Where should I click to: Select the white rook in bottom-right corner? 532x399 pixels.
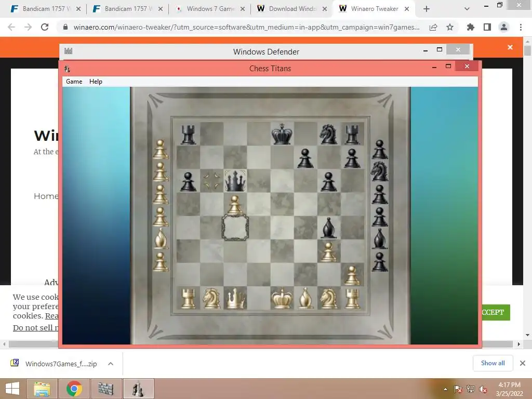(352, 299)
